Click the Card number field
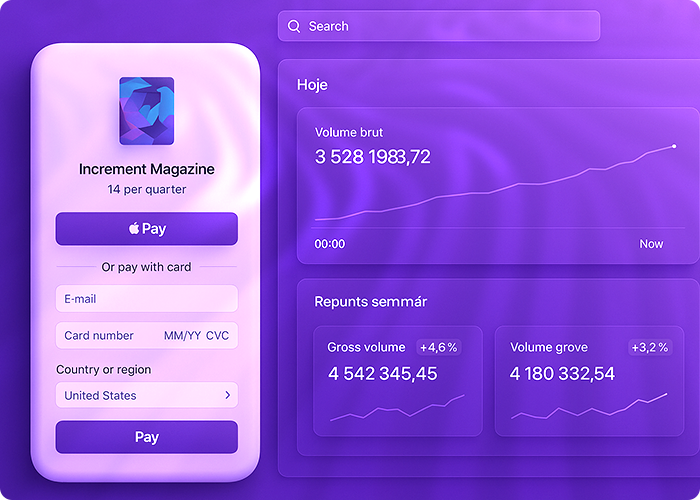 pyautogui.click(x=99, y=336)
